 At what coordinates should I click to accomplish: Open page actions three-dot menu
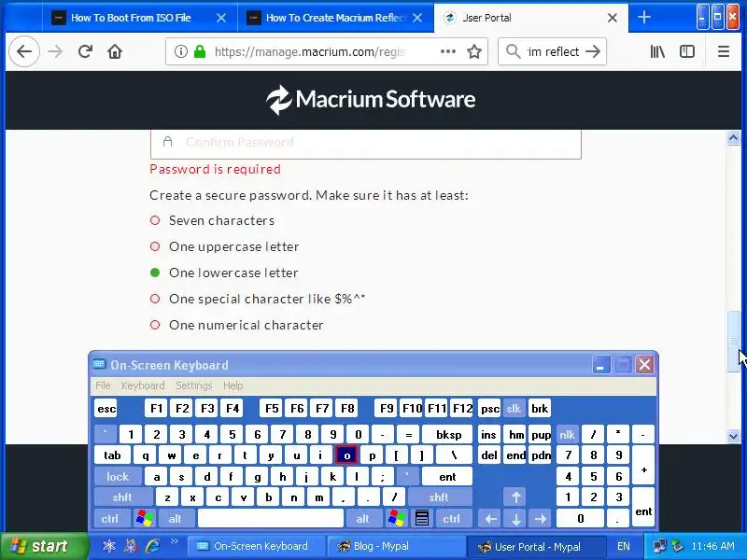(x=448, y=51)
